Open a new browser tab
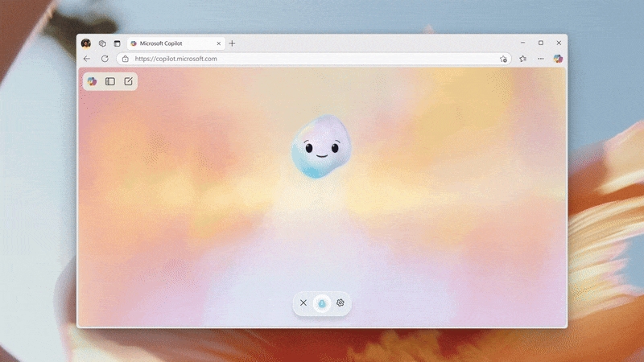This screenshot has width=644, height=362. click(x=233, y=43)
